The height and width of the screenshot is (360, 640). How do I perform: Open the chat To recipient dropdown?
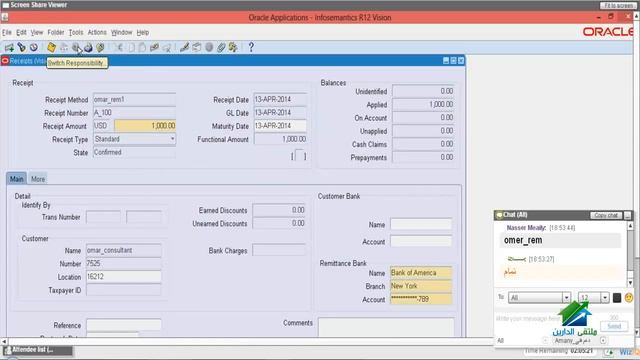[x=566, y=298]
